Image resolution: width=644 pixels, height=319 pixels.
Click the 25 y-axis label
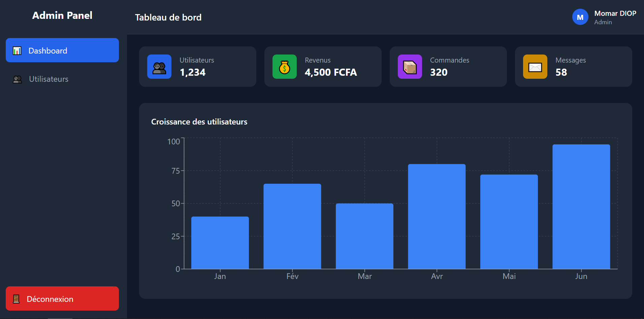pos(176,237)
